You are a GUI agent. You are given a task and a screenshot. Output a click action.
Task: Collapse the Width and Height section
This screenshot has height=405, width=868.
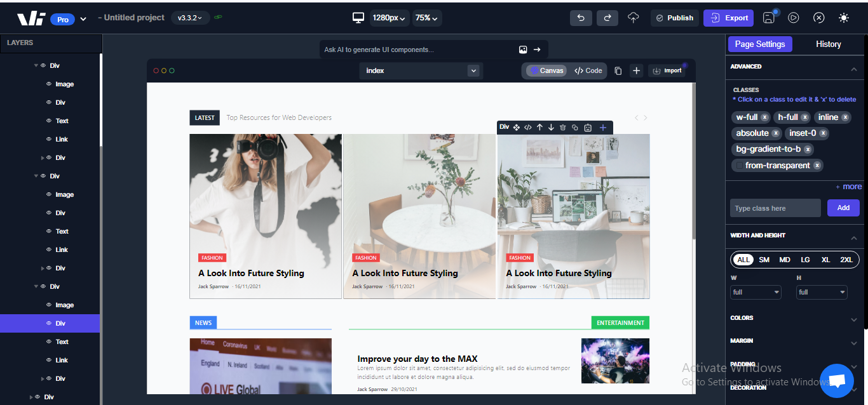click(854, 237)
